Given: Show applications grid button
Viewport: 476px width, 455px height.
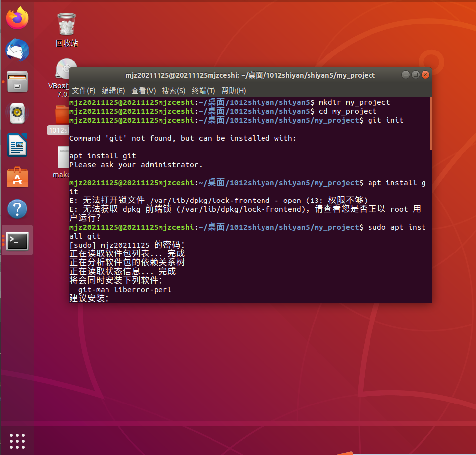Looking at the screenshot, I should pos(17,441).
